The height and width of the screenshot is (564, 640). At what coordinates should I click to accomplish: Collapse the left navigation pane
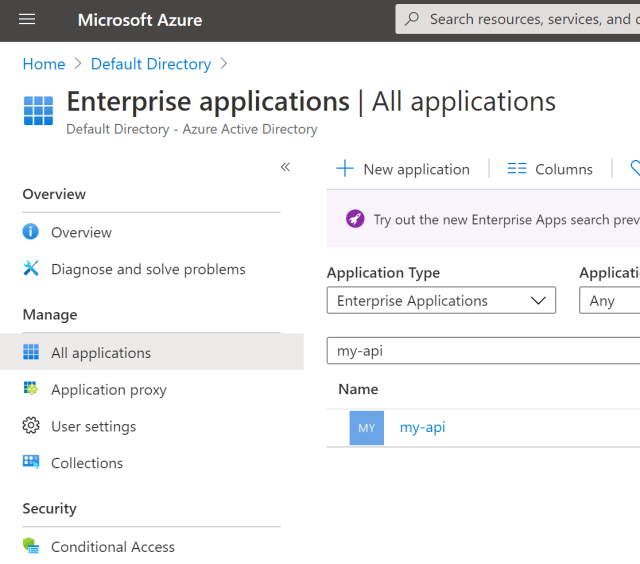point(285,167)
